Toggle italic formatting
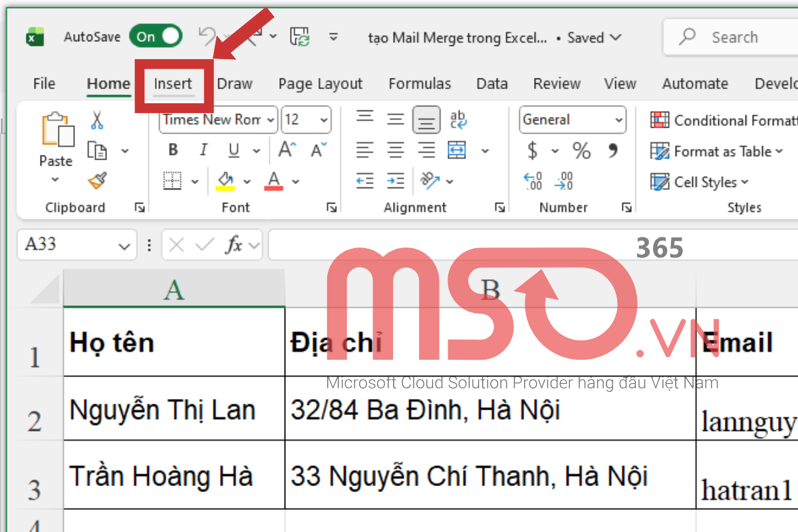Image resolution: width=798 pixels, height=532 pixels. (x=203, y=150)
